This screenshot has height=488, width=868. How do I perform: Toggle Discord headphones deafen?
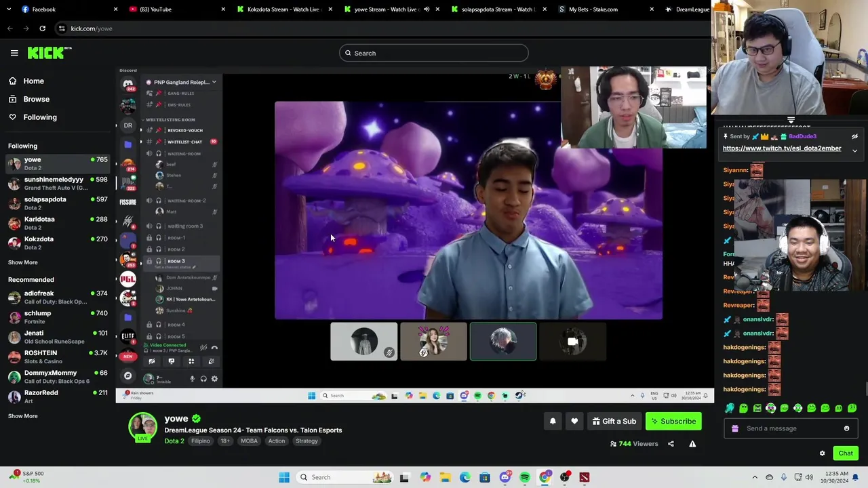click(x=203, y=379)
